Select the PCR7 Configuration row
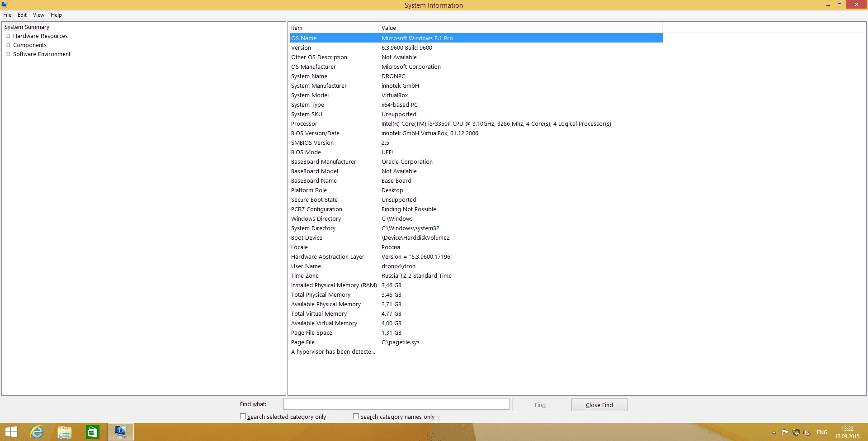The height and width of the screenshot is (441, 868). tap(476, 209)
